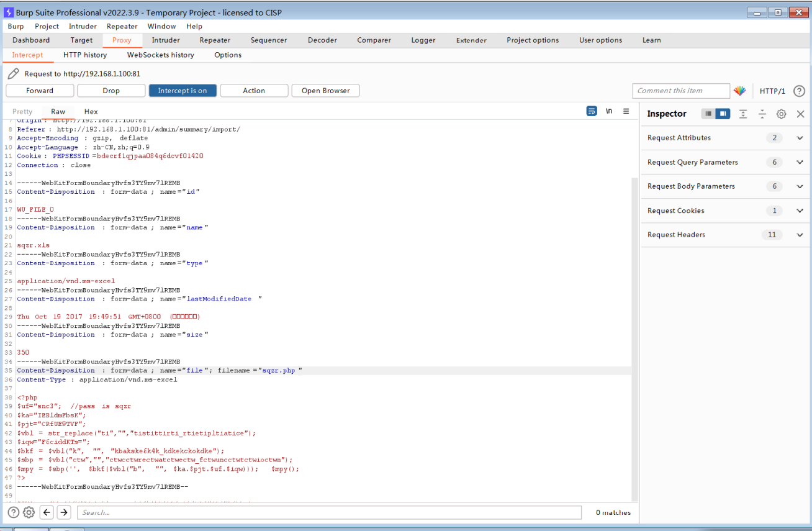Open the Intercept help question-mark icon
This screenshot has height=531, width=812.
[x=799, y=91]
